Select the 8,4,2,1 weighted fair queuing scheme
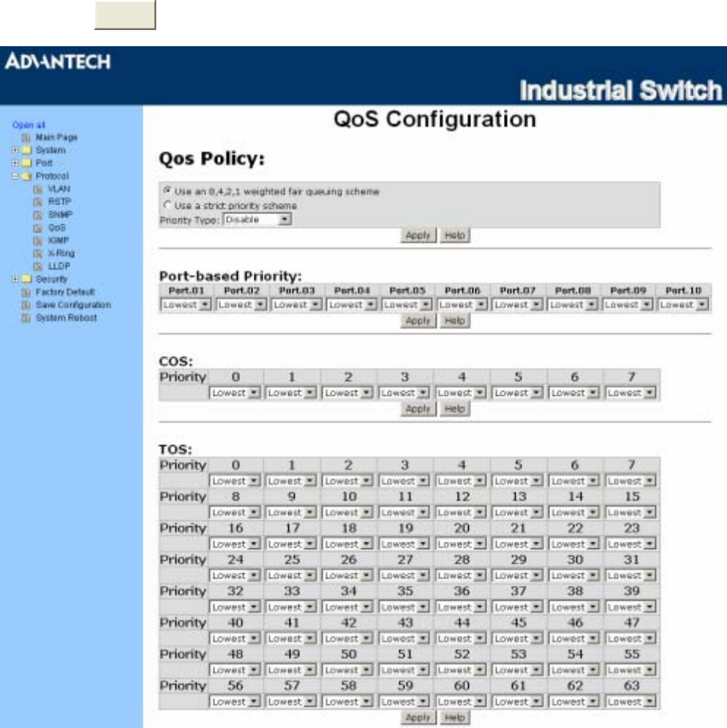The width and height of the screenshot is (727, 728). tap(166, 191)
